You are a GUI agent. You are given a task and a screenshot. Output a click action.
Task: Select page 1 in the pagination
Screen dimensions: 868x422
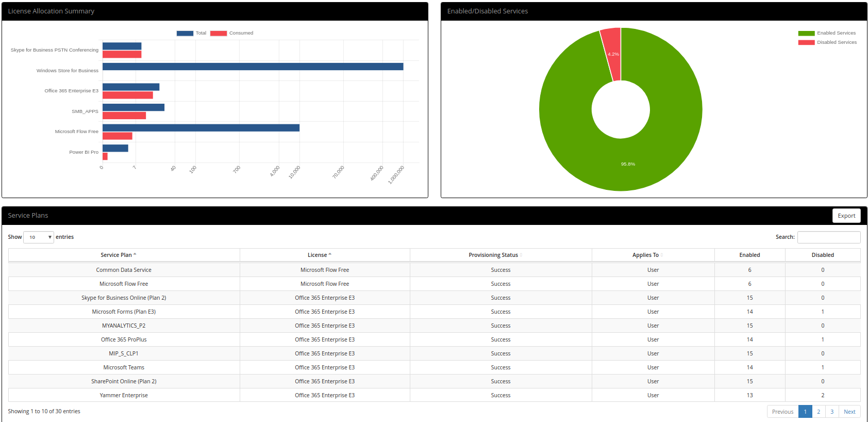tap(805, 412)
